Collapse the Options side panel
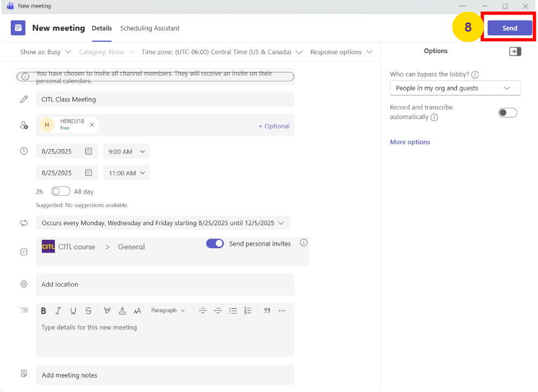Image resolution: width=538 pixels, height=392 pixels. tap(515, 51)
